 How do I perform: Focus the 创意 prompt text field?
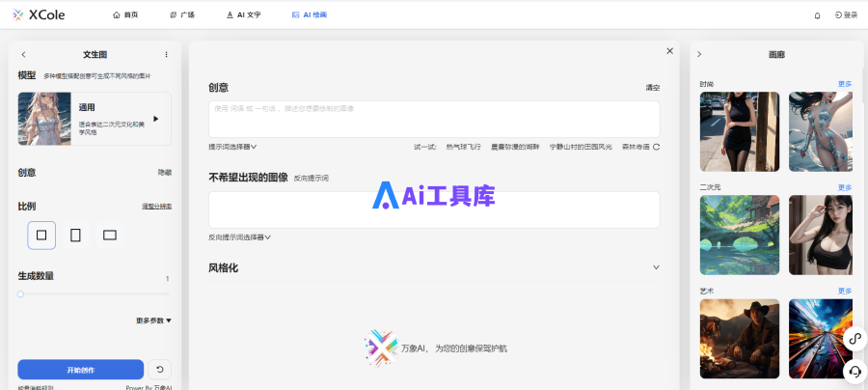pyautogui.click(x=434, y=119)
